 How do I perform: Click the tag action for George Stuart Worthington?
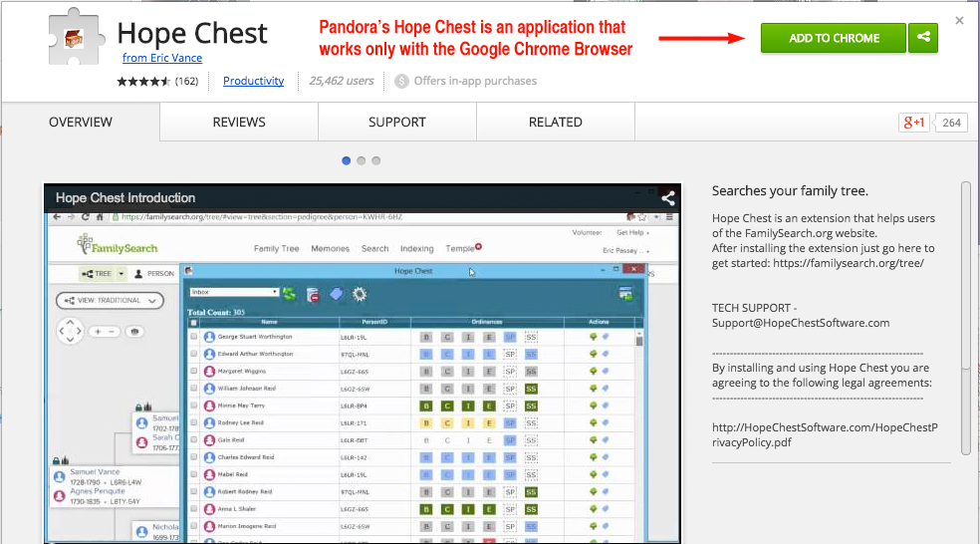click(605, 337)
